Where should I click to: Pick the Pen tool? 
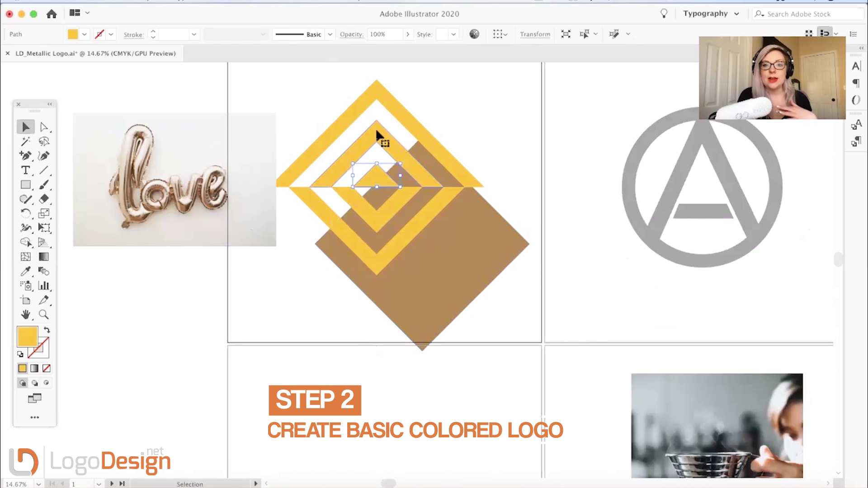(26, 156)
